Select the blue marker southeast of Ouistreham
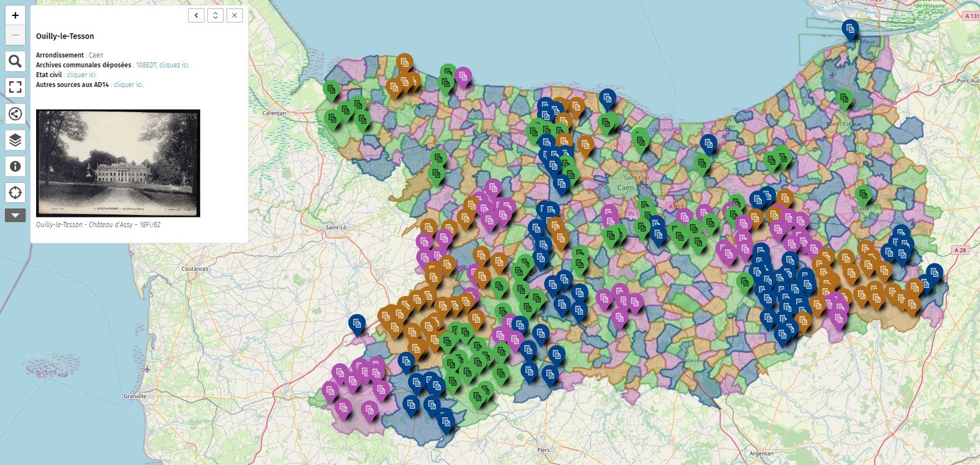This screenshot has width=980, height=465. (709, 145)
